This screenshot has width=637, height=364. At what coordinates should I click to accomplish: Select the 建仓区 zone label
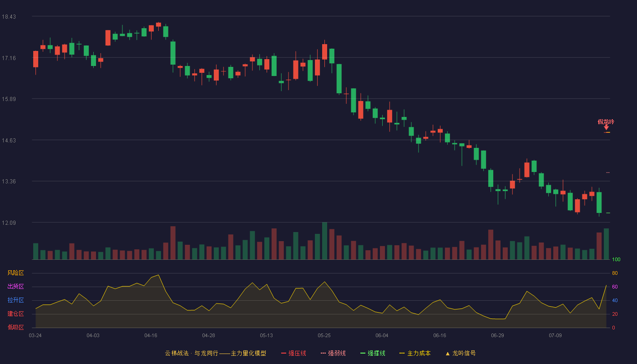tap(15, 314)
